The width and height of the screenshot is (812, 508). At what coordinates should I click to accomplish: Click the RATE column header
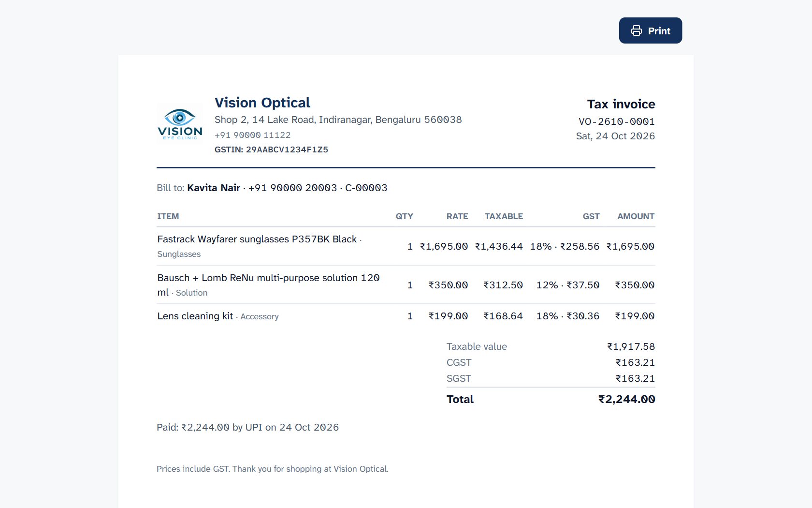[x=457, y=216]
